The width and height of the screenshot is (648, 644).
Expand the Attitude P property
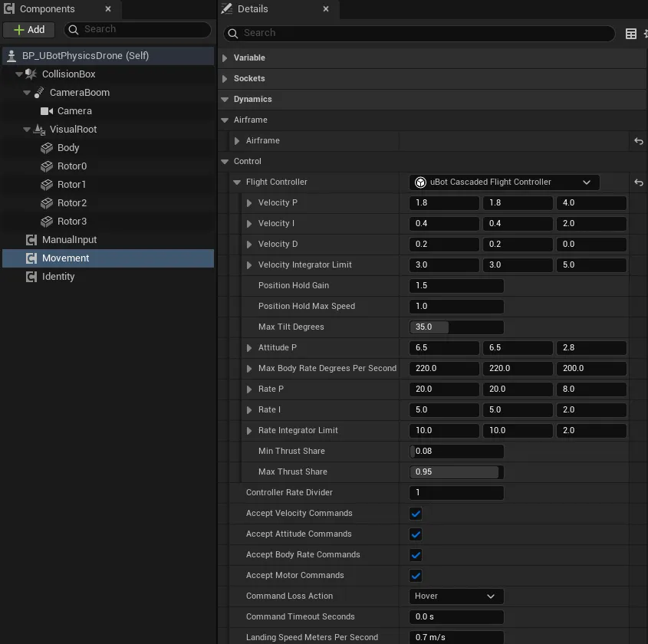(249, 348)
